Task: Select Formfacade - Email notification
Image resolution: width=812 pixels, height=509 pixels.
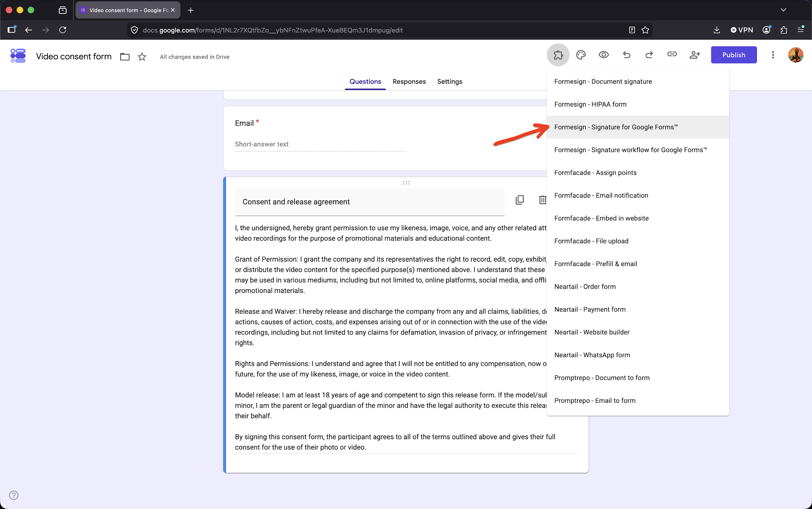Action: click(638, 195)
